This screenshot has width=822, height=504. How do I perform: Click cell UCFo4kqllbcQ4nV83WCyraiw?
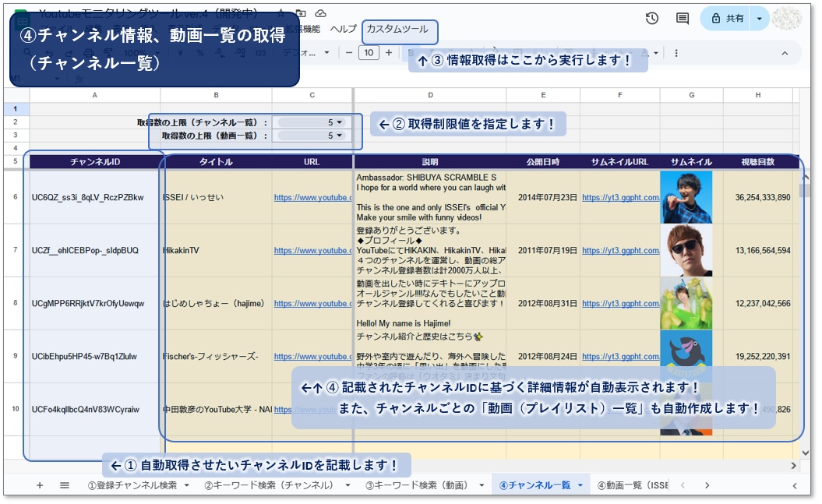tap(94, 409)
